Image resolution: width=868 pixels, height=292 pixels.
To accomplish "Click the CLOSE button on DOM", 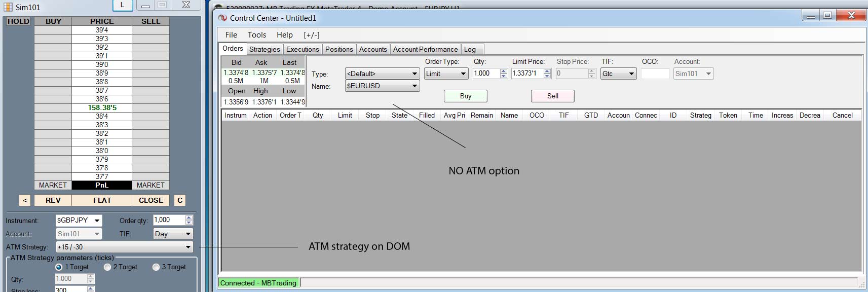I will coord(151,200).
